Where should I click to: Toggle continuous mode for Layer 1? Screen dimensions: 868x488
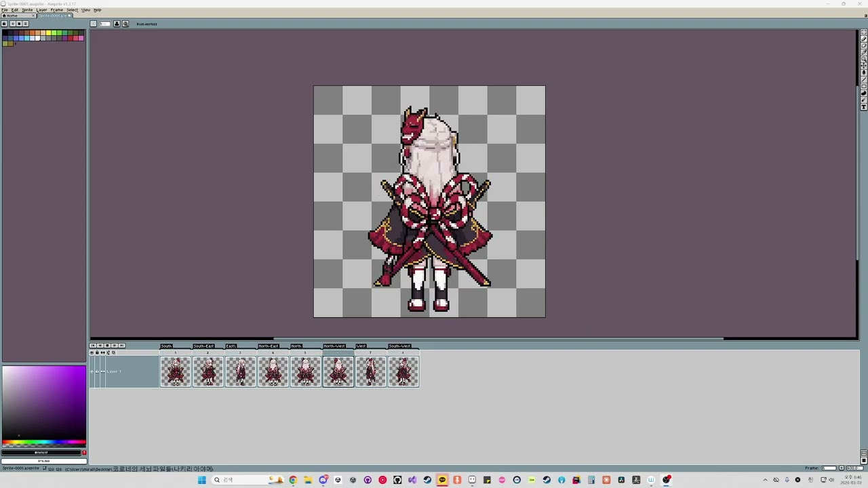tap(103, 371)
